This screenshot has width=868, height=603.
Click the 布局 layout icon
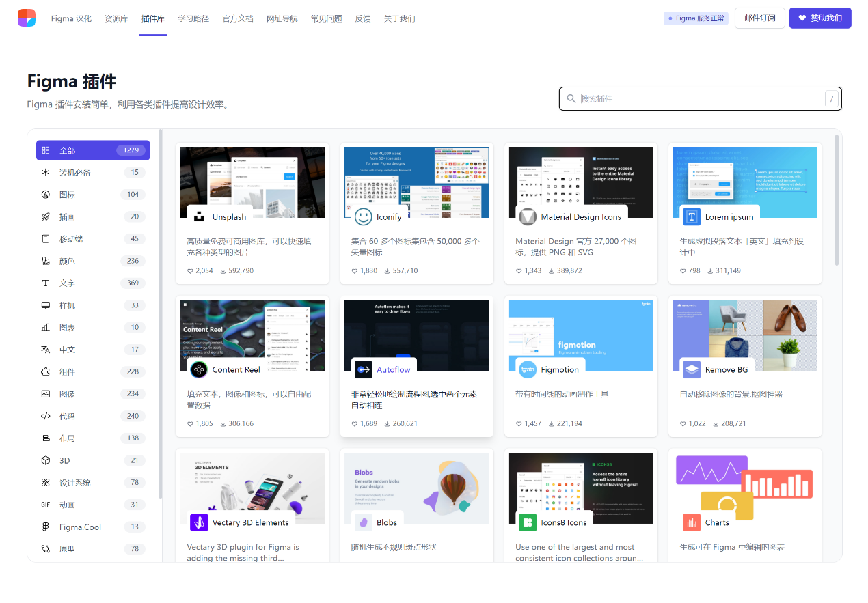pos(46,438)
